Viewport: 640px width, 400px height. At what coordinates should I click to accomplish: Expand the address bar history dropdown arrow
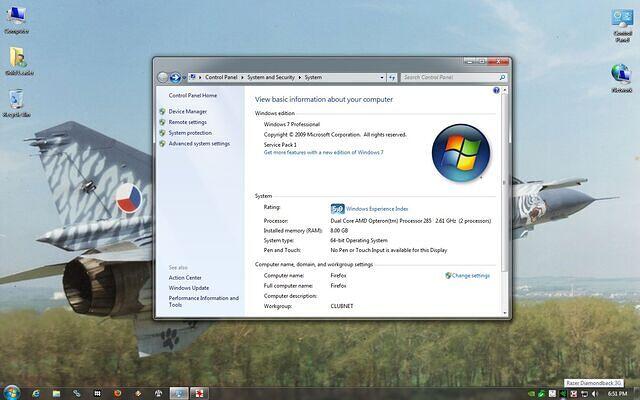point(382,77)
